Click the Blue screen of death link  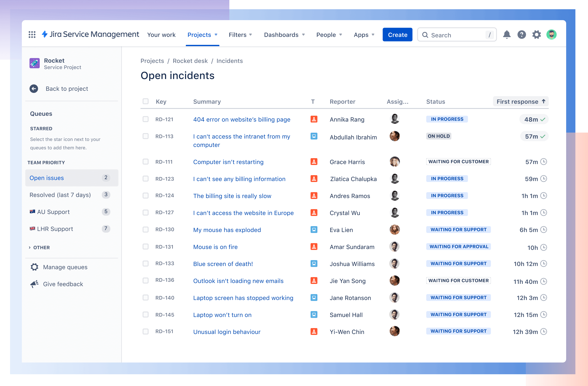[223, 264]
